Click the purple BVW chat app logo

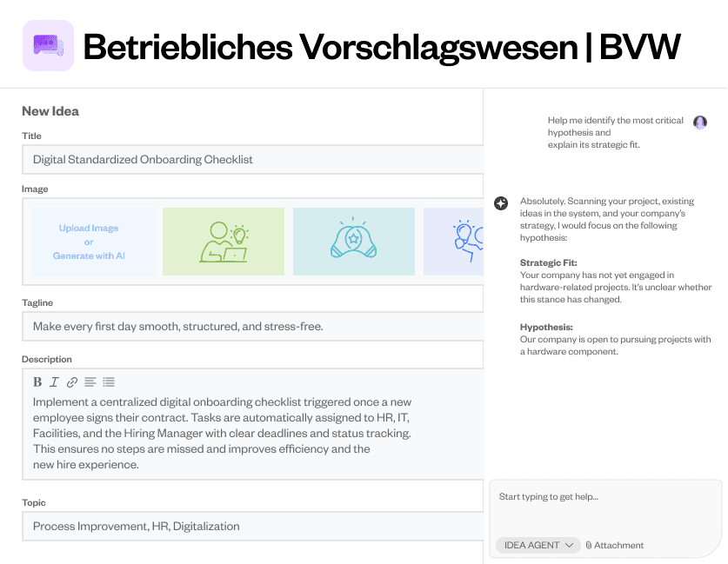point(48,45)
